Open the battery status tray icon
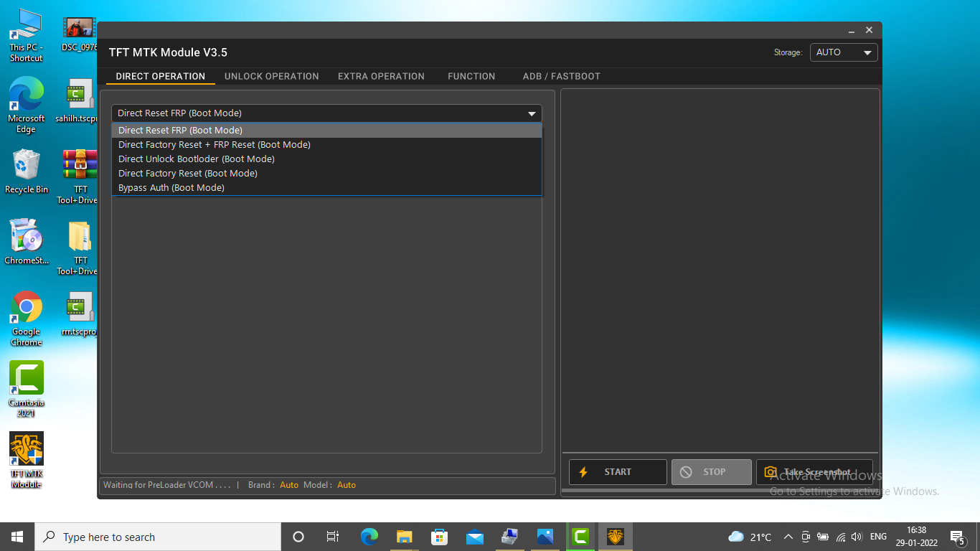The height and width of the screenshot is (551, 980). 823,537
